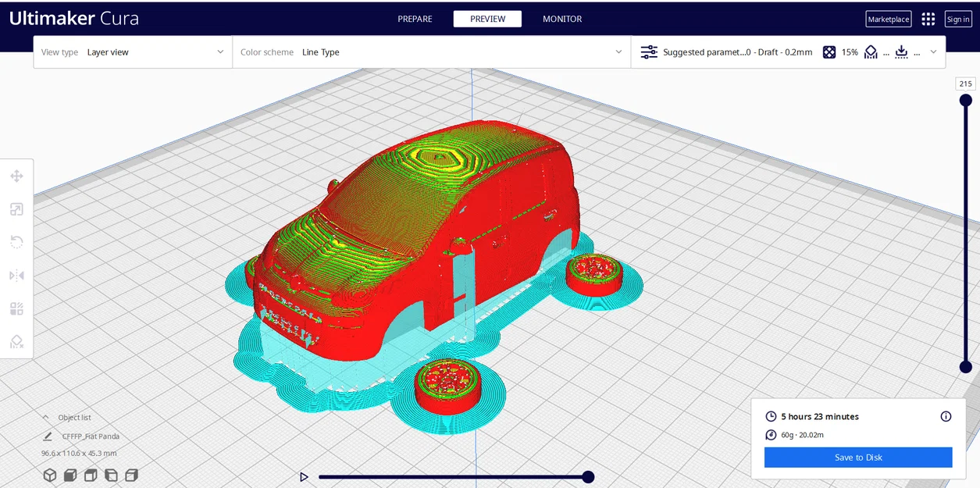The height and width of the screenshot is (488, 980).
Task: Open the Marketplace
Action: [x=888, y=19]
